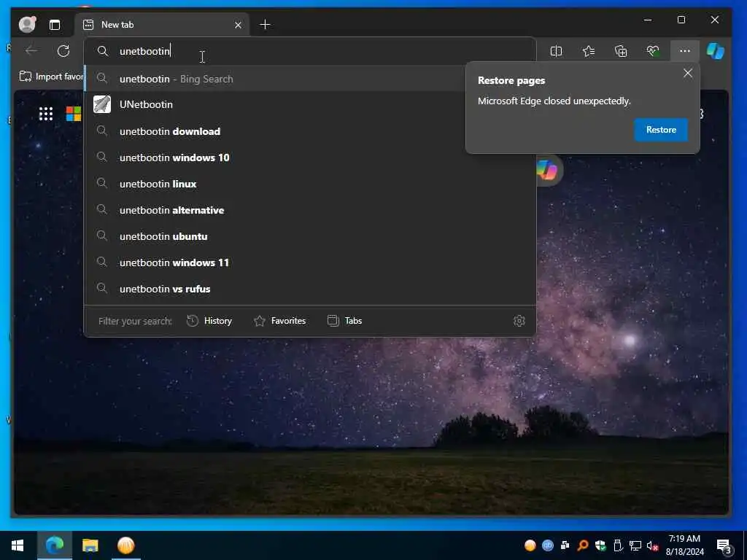Open Settings and more ellipsis menu

tap(684, 51)
